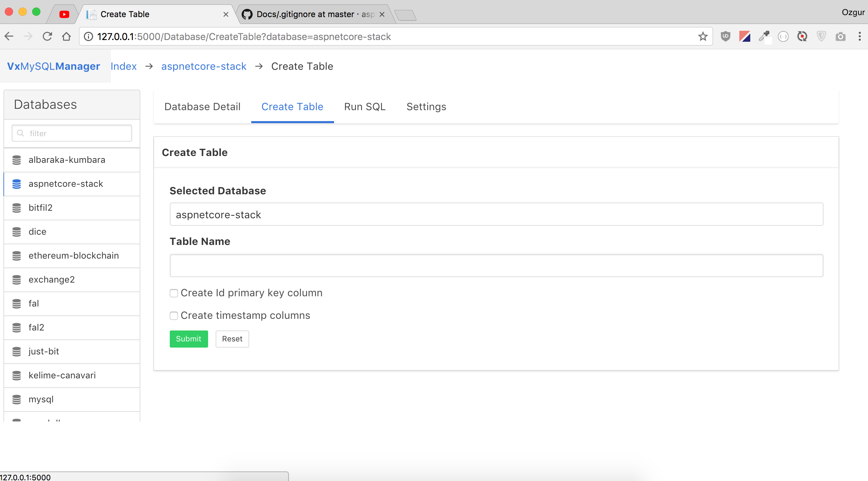Open the Settings tab
868x481 pixels.
(x=426, y=107)
